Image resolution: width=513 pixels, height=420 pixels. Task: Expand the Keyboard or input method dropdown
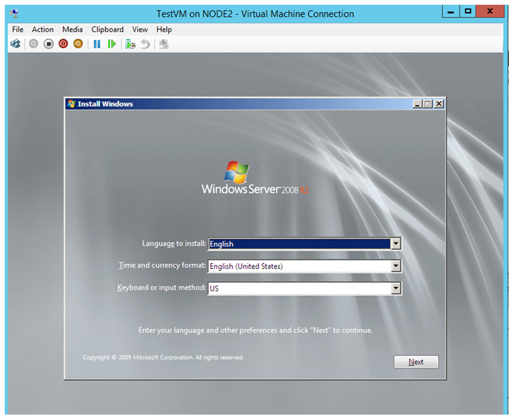pos(396,288)
